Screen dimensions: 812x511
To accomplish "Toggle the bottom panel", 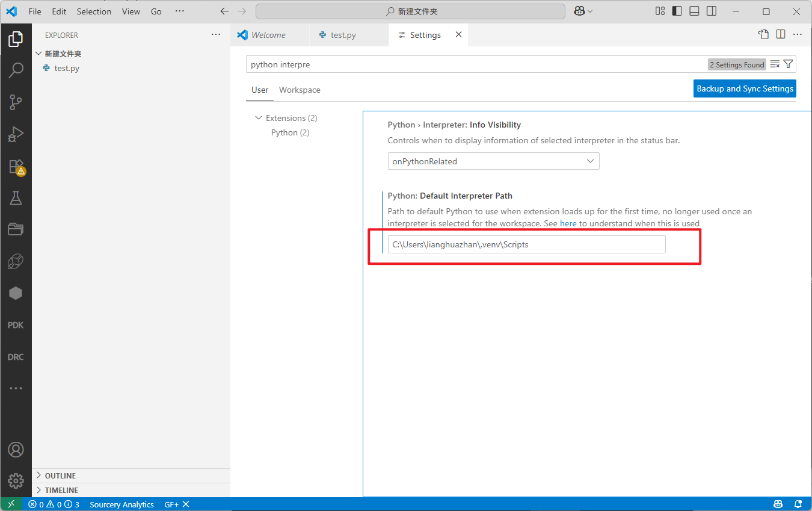I will (694, 11).
